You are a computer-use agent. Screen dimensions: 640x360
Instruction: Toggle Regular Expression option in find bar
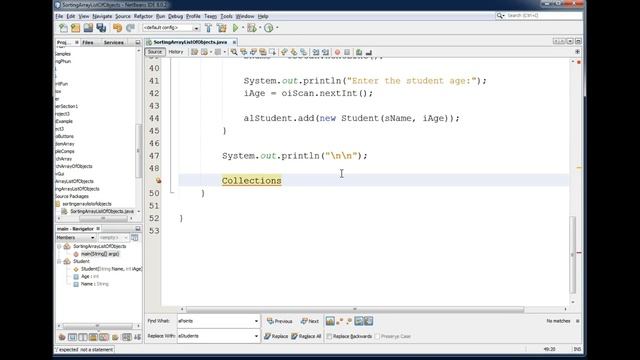[349, 321]
